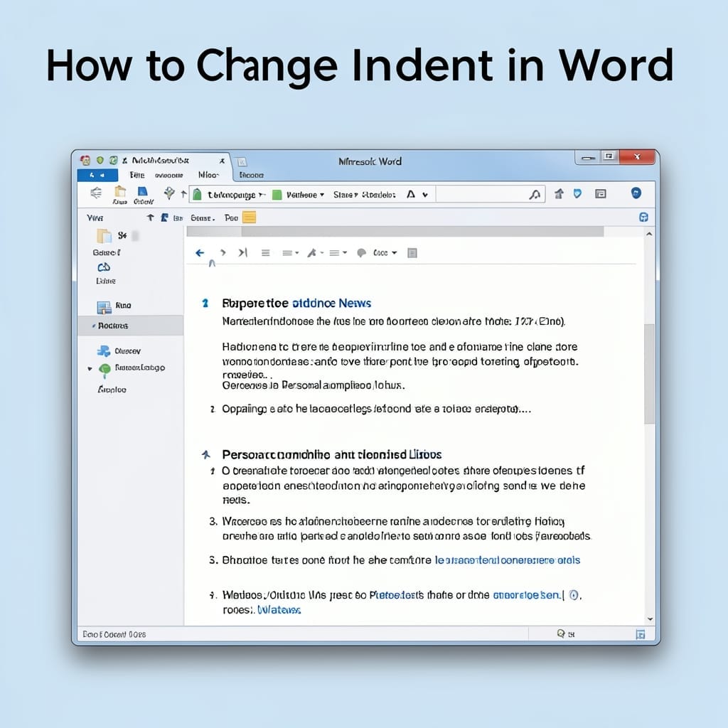Expand the Tbknopuige dropdown
The image size is (728, 728).
pyautogui.click(x=236, y=195)
